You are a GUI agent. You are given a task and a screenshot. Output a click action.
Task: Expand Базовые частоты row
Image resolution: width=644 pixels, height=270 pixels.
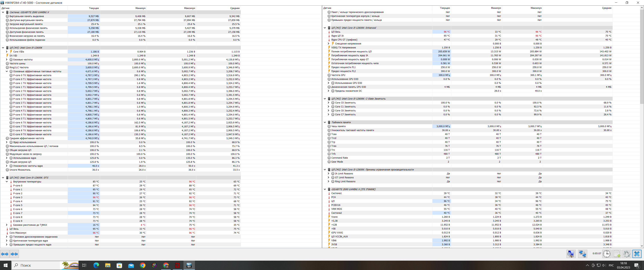7,60
